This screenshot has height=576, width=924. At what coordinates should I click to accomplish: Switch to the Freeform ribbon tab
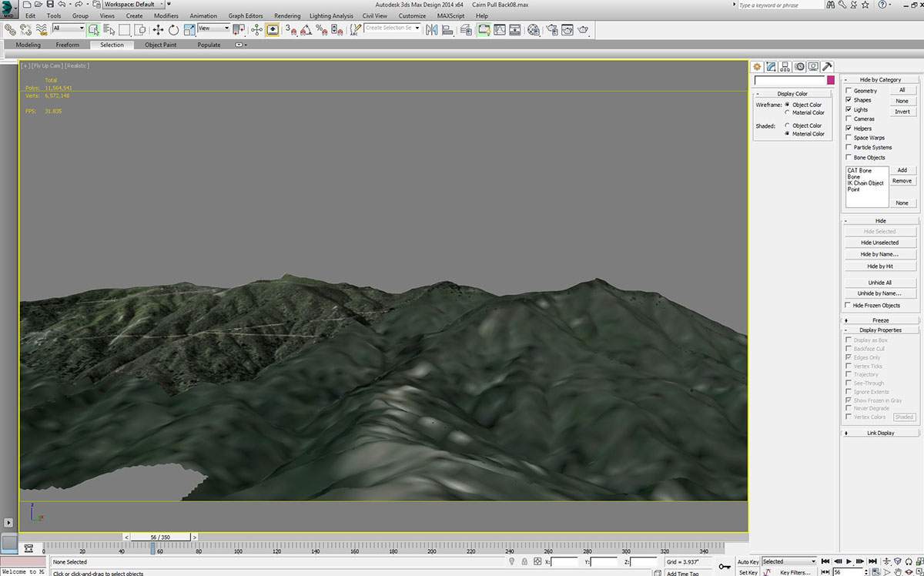[x=67, y=45]
